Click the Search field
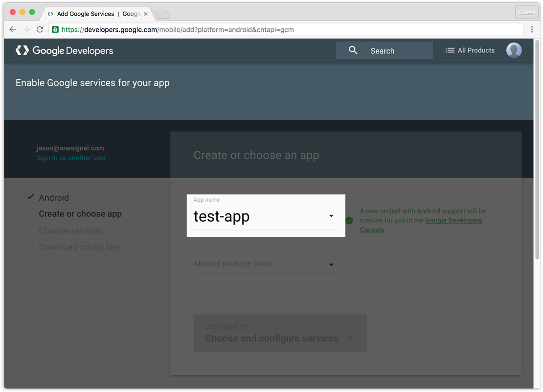The height and width of the screenshot is (392, 543). coord(385,50)
